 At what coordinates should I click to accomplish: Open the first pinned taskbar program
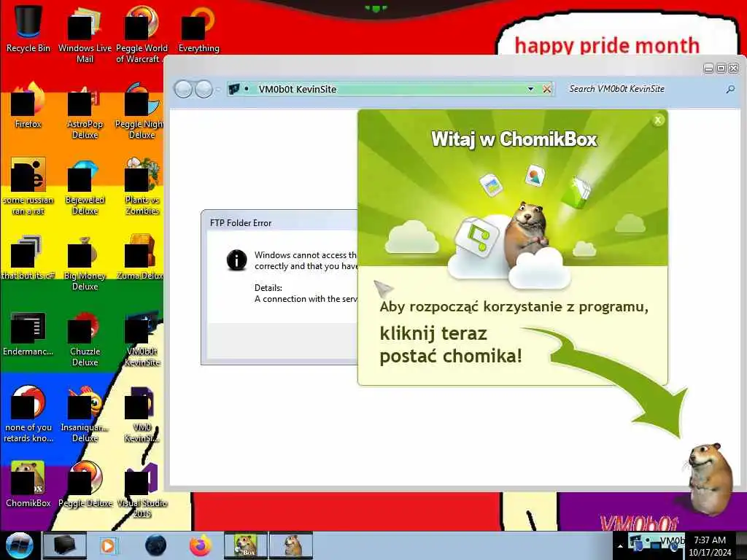pyautogui.click(x=65, y=545)
